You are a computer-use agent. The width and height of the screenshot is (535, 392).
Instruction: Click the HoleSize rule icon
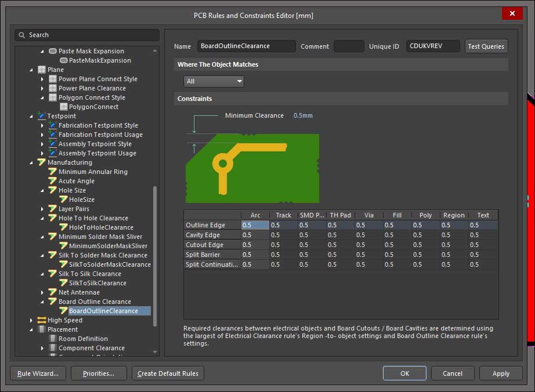(x=64, y=199)
